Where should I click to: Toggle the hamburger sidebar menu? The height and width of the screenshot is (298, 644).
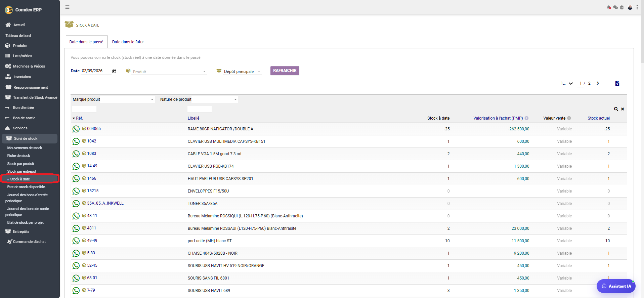tap(67, 7)
